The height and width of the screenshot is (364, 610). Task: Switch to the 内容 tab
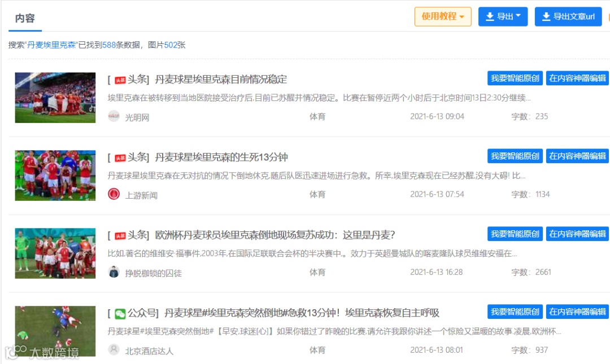[25, 18]
